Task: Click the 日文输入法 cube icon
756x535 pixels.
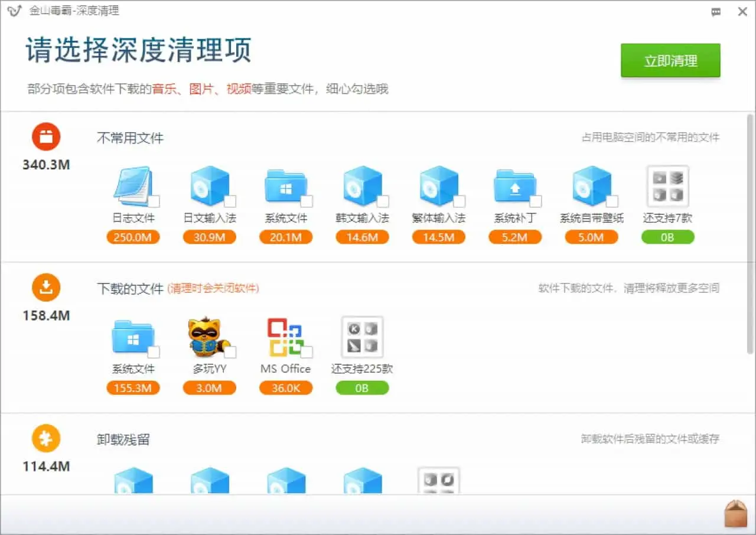Action: 209,186
